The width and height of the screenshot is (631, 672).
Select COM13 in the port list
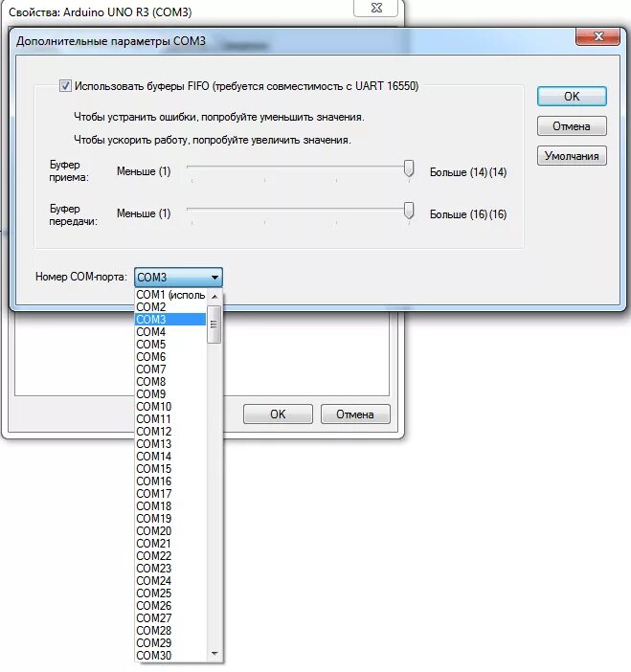coord(170,444)
